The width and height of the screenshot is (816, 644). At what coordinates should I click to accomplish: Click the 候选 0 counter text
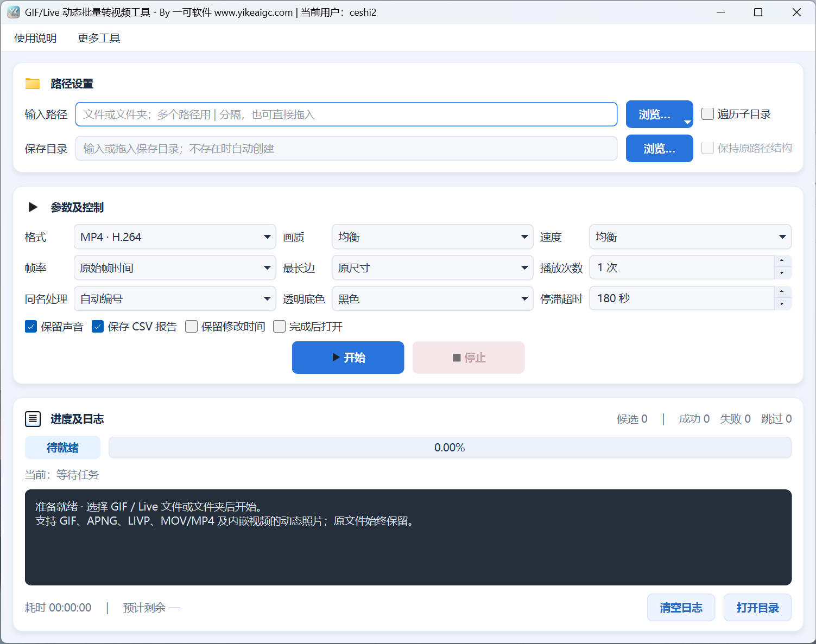click(x=632, y=419)
